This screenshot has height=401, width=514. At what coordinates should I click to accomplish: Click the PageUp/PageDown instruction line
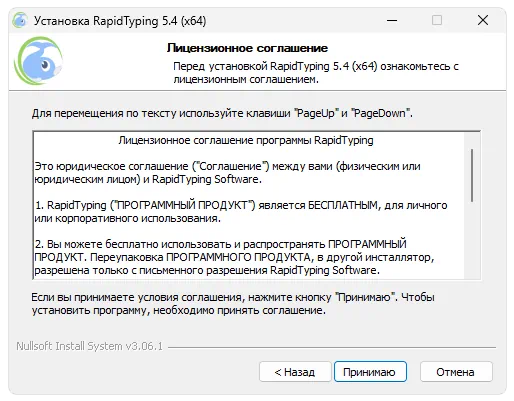(222, 113)
